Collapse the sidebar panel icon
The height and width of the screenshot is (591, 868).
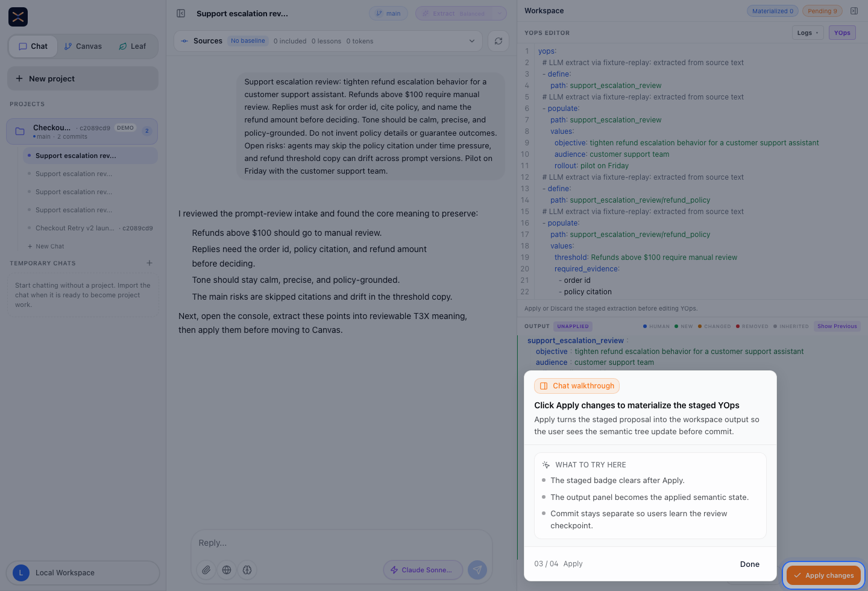(181, 13)
